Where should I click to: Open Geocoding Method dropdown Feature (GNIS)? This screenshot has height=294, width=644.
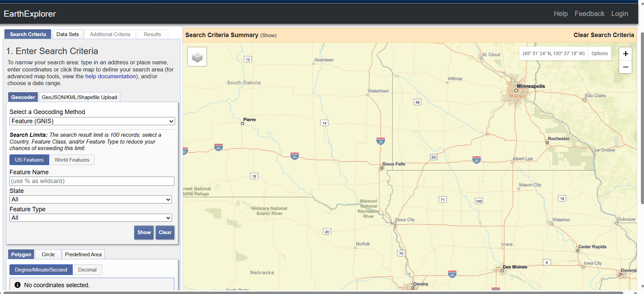point(92,121)
